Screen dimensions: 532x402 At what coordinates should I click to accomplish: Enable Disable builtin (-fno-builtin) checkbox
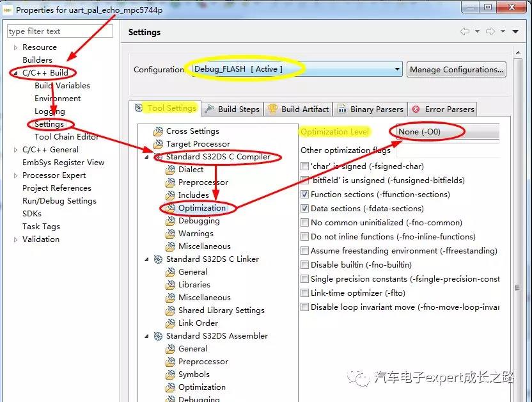coord(305,265)
